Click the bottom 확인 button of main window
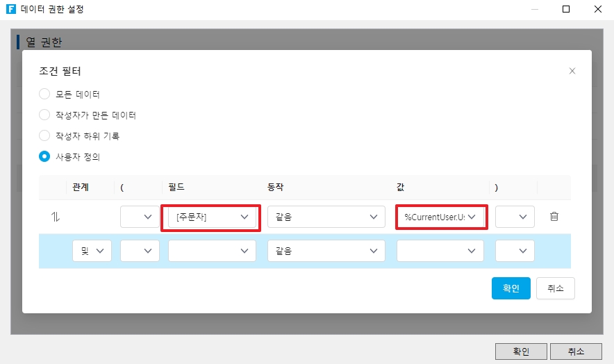Screen dimensions: 614x364 pyautogui.click(x=521, y=351)
